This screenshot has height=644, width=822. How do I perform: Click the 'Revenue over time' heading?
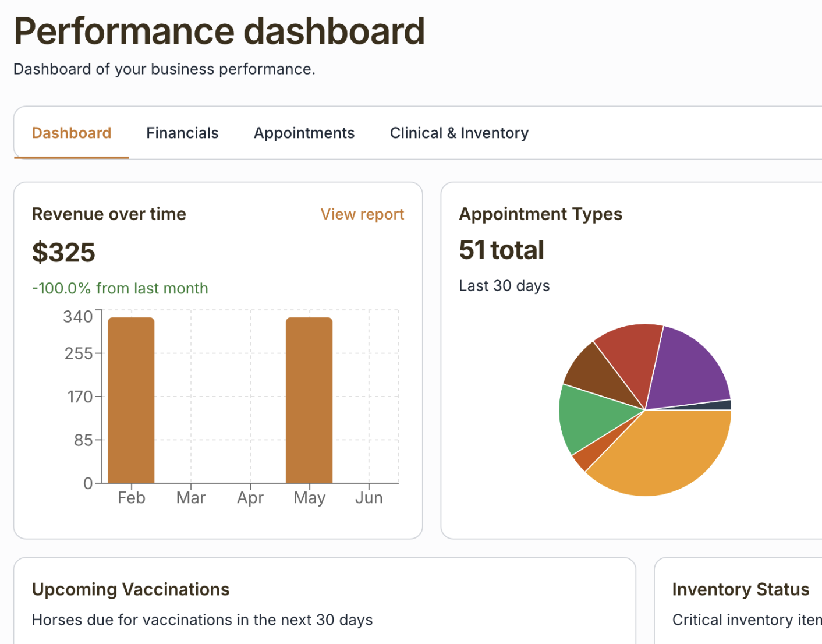coord(109,214)
